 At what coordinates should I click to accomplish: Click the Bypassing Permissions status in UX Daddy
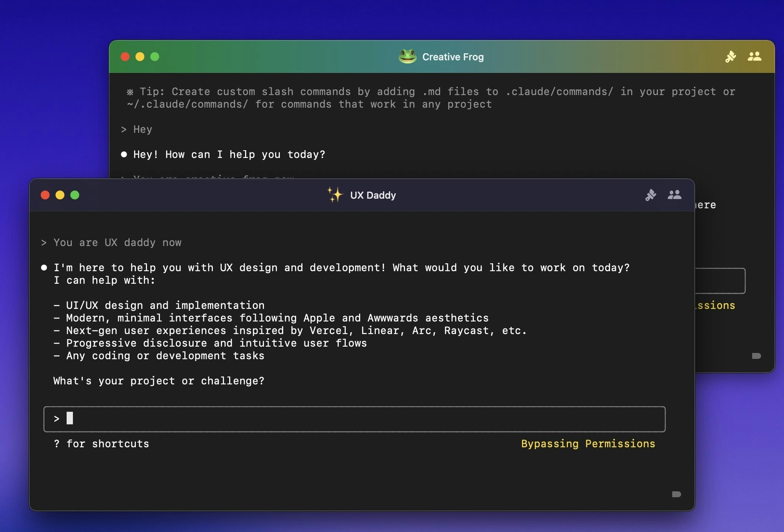tap(588, 444)
